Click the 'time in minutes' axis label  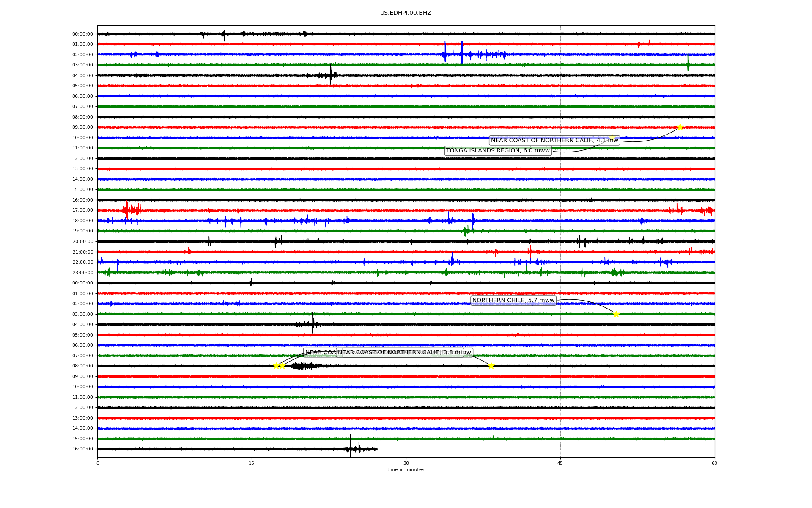tap(406, 470)
